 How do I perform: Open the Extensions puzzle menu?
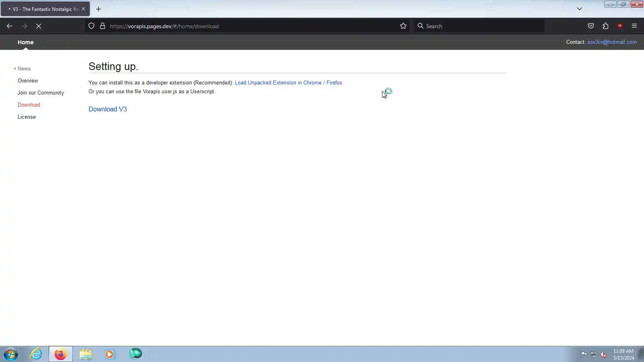point(605,26)
